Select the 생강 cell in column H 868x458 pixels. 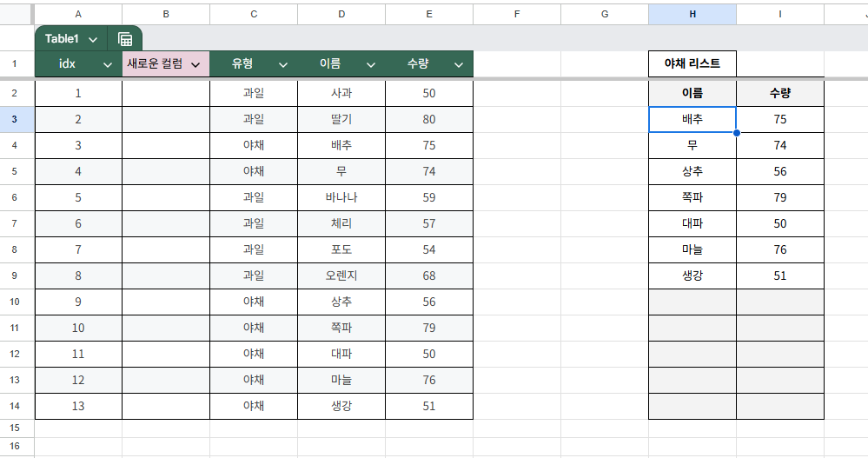[x=692, y=275]
